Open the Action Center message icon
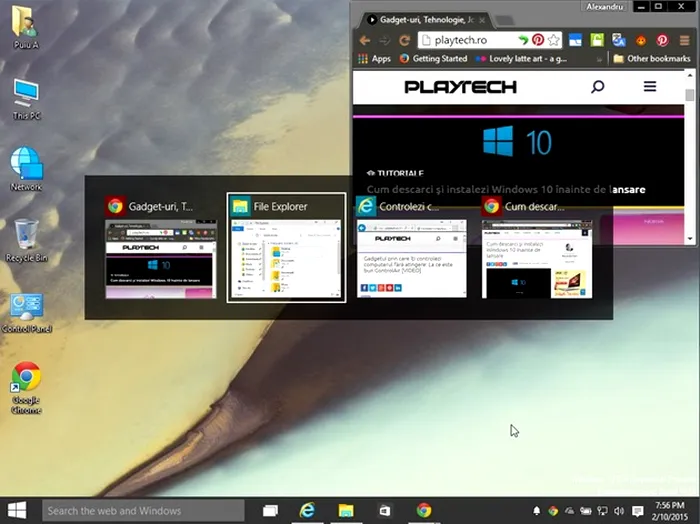This screenshot has width=700, height=524. click(x=638, y=511)
